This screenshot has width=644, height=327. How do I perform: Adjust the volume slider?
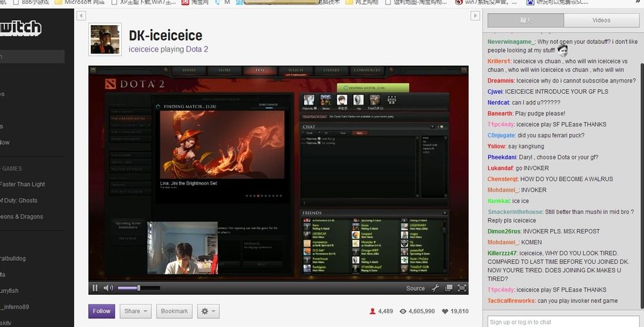click(138, 288)
